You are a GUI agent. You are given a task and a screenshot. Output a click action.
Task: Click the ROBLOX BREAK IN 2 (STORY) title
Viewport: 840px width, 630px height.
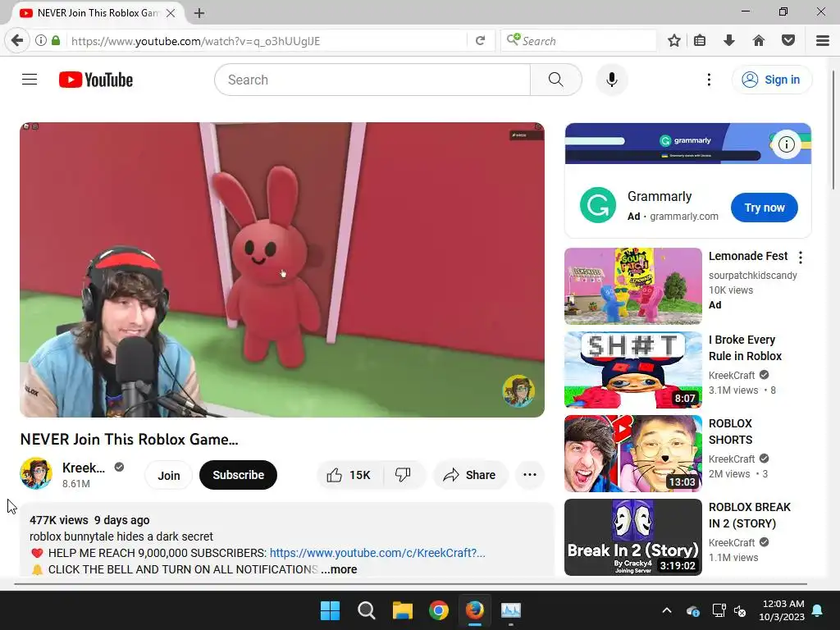749,515
